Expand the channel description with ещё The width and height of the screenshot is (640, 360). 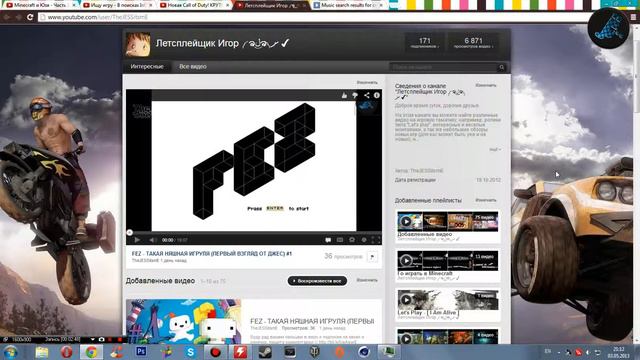point(495,150)
